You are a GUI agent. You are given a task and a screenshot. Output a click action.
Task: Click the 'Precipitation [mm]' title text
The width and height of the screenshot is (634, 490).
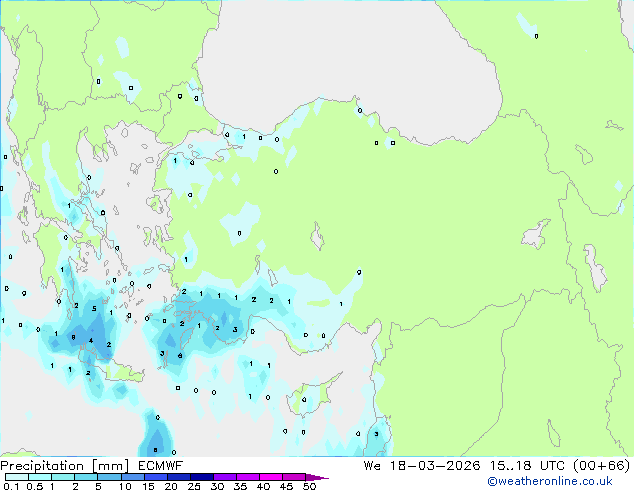tap(65, 466)
